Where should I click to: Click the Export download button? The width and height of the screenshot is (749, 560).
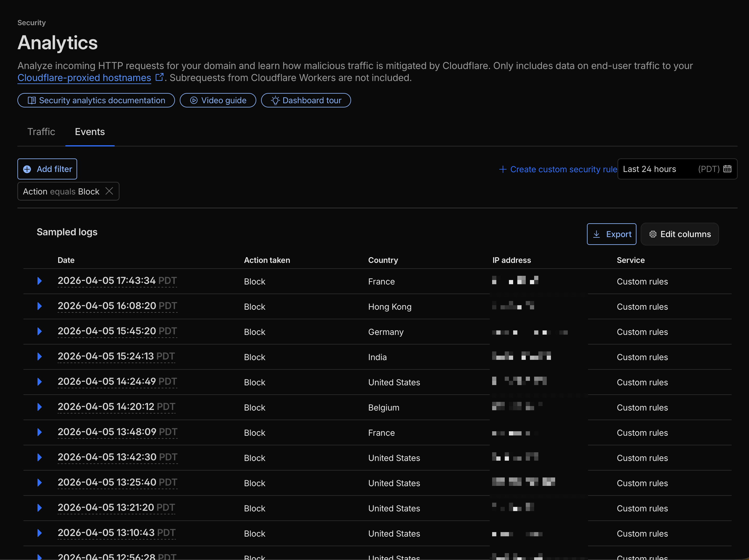tap(611, 234)
